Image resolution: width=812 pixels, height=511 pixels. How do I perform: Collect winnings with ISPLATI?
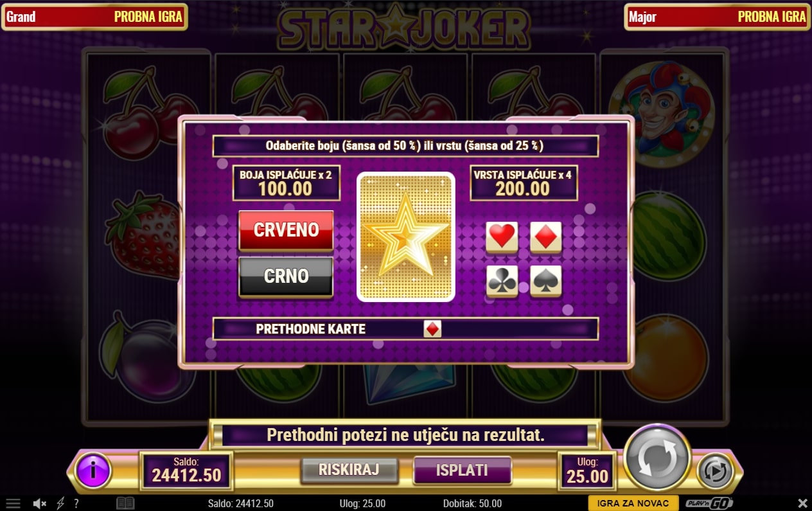tap(462, 470)
